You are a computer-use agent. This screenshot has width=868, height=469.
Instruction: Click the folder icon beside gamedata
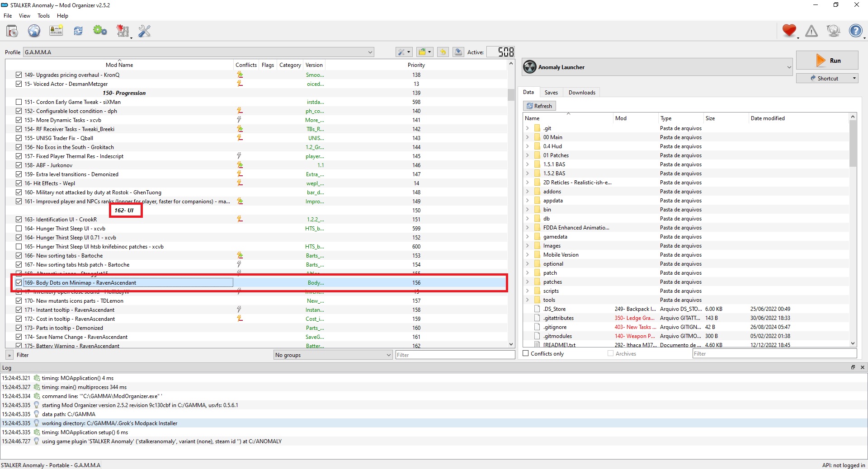tap(537, 237)
